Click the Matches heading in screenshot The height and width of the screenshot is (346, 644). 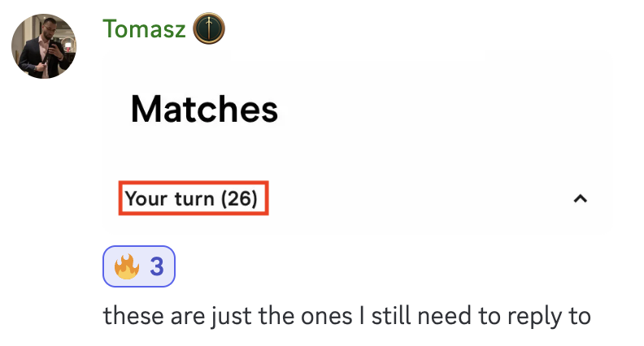point(204,109)
